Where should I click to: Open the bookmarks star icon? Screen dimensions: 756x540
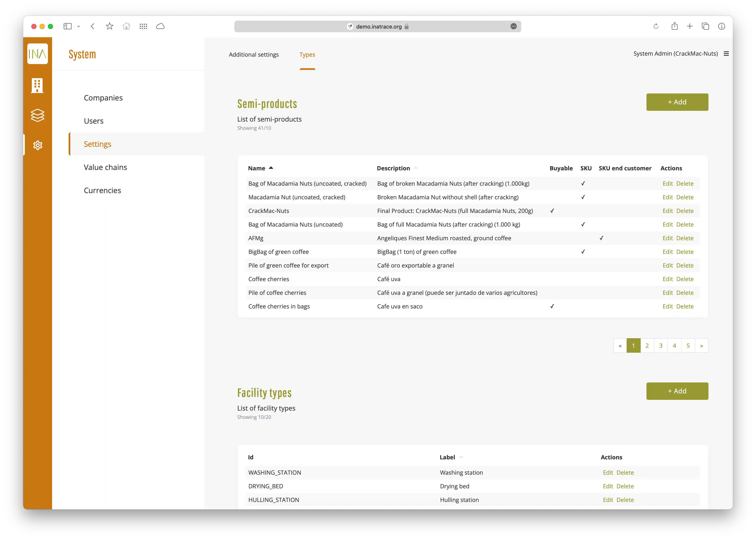coord(109,26)
